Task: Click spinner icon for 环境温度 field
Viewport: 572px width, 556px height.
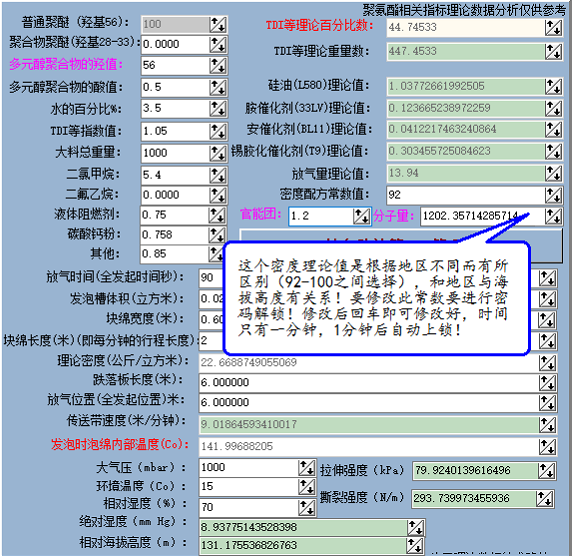Action: [x=307, y=487]
